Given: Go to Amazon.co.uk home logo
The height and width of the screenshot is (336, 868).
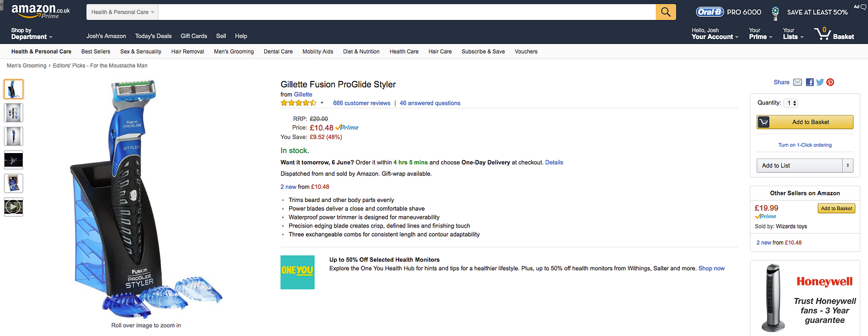Looking at the screenshot, I should (41, 11).
